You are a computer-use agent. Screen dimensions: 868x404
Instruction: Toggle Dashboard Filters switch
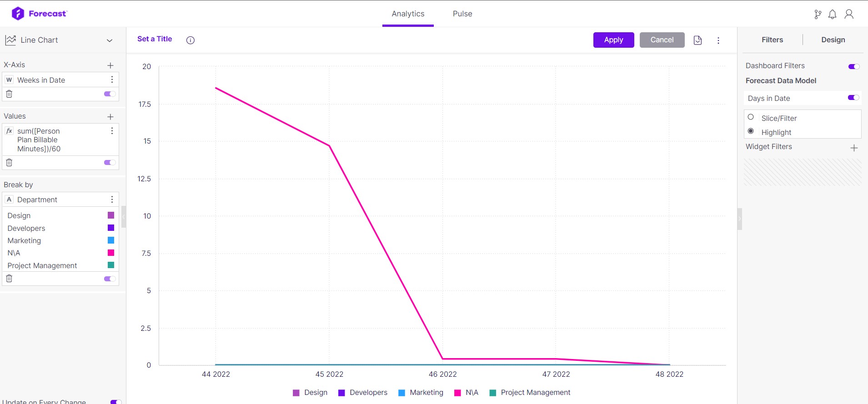point(854,66)
